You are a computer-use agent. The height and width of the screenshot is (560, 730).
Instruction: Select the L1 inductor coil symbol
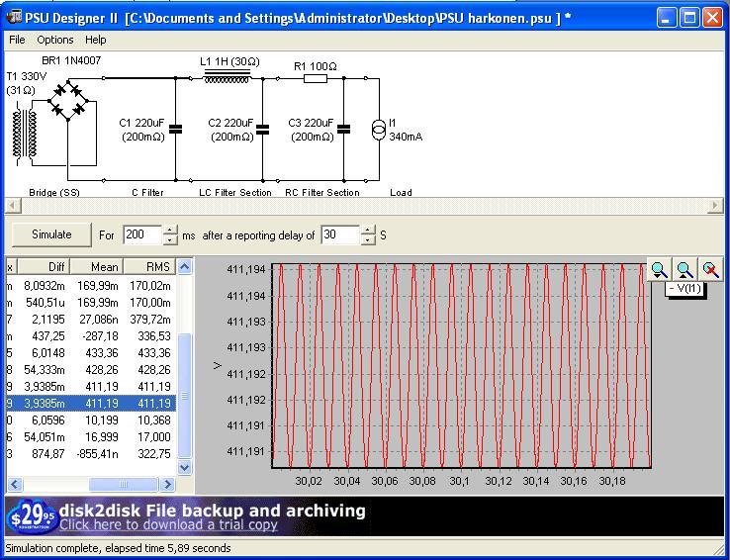[227, 77]
